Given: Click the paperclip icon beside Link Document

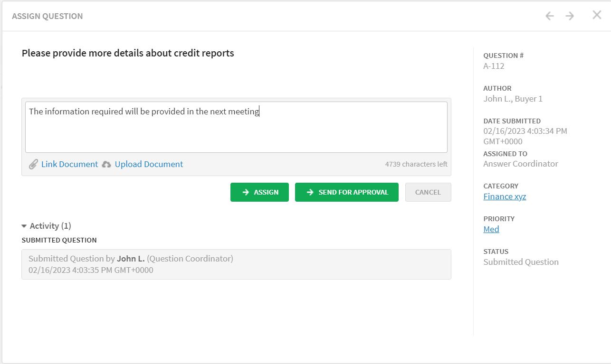Looking at the screenshot, I should tap(33, 164).
